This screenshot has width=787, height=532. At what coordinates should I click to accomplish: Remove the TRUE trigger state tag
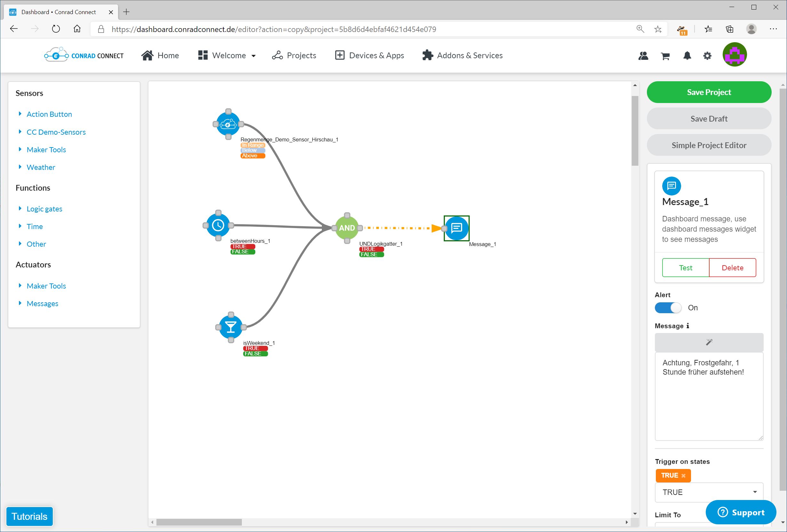[683, 475]
